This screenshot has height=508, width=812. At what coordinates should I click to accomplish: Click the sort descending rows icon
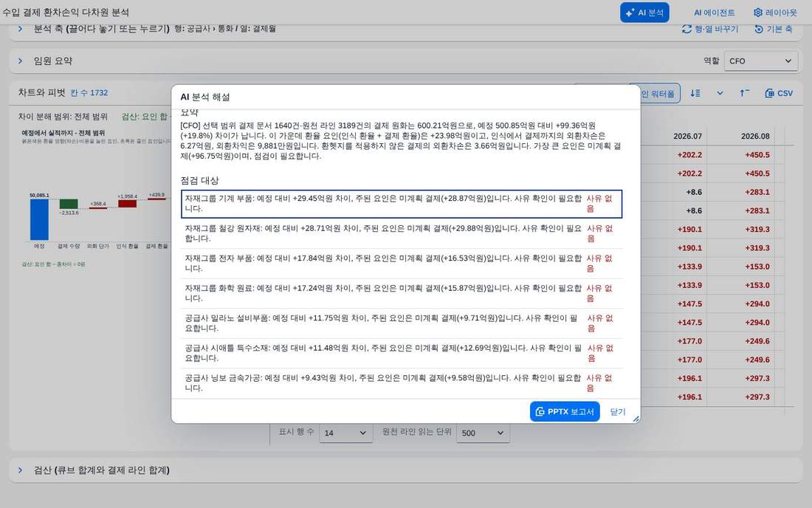point(695,93)
